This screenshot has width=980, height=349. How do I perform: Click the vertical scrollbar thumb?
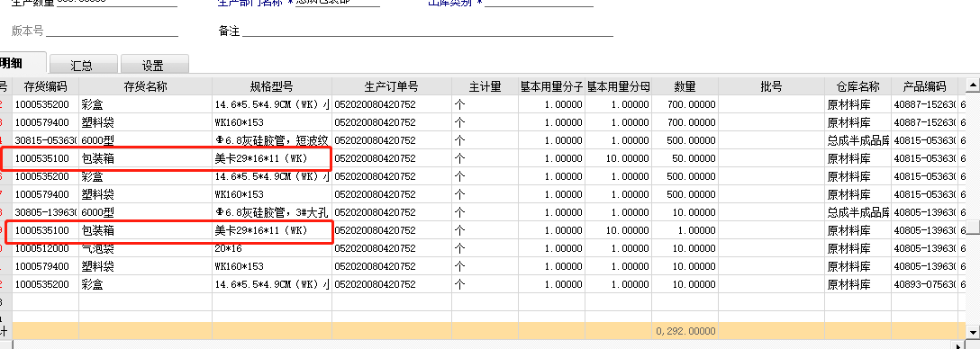coord(973,227)
